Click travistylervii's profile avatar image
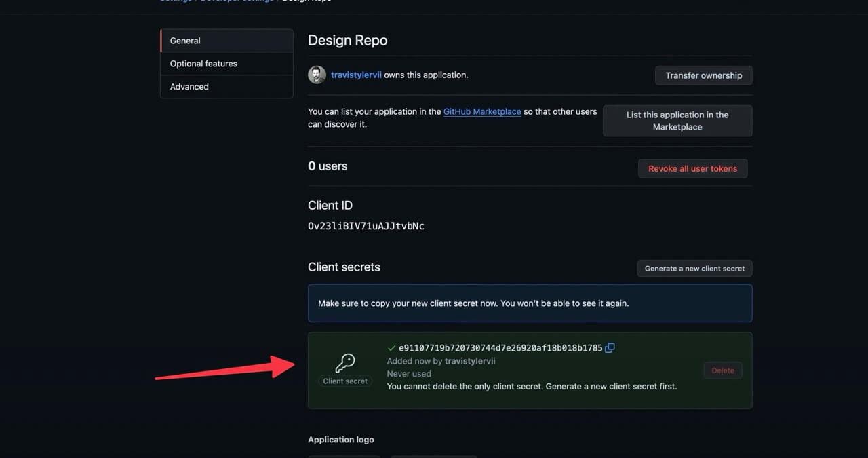Viewport: 868px width, 458px height. pos(317,75)
